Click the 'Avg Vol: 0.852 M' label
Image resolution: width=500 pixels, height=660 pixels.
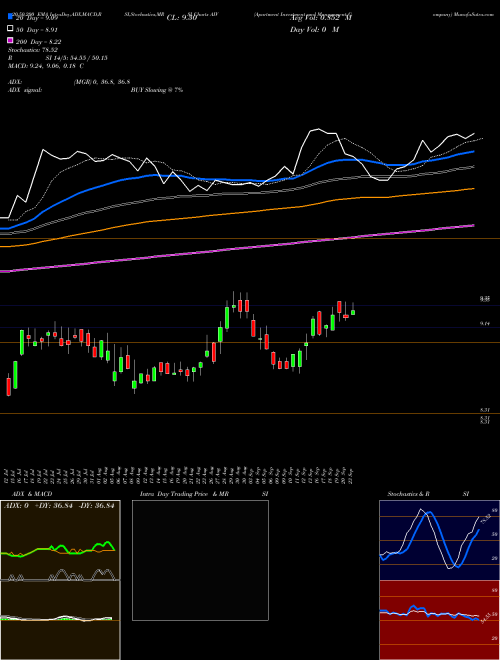[321, 18]
